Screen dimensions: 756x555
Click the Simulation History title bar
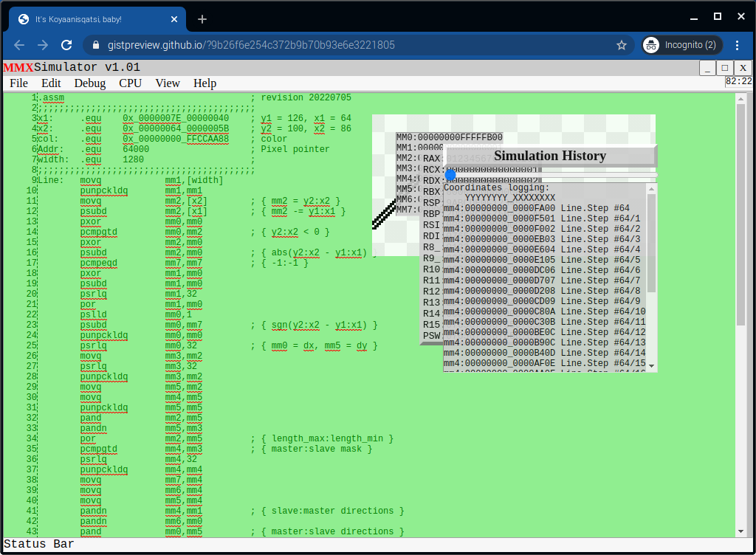(549, 156)
